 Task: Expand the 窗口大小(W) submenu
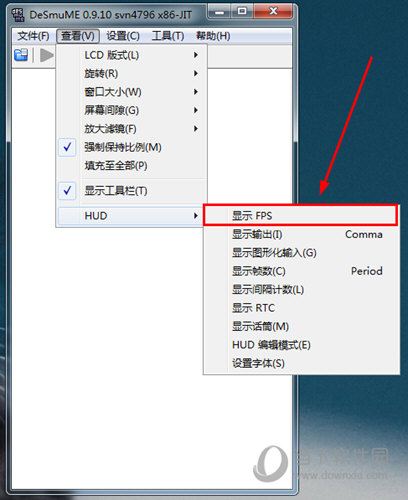(x=131, y=92)
